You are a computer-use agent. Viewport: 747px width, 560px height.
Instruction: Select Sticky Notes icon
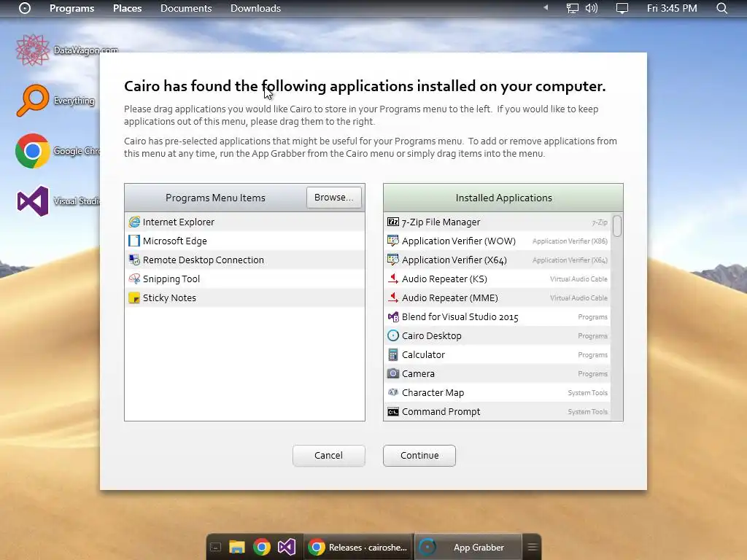click(x=134, y=298)
